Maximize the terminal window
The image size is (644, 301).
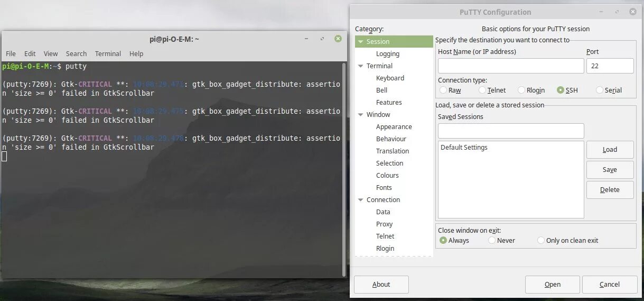point(322,39)
